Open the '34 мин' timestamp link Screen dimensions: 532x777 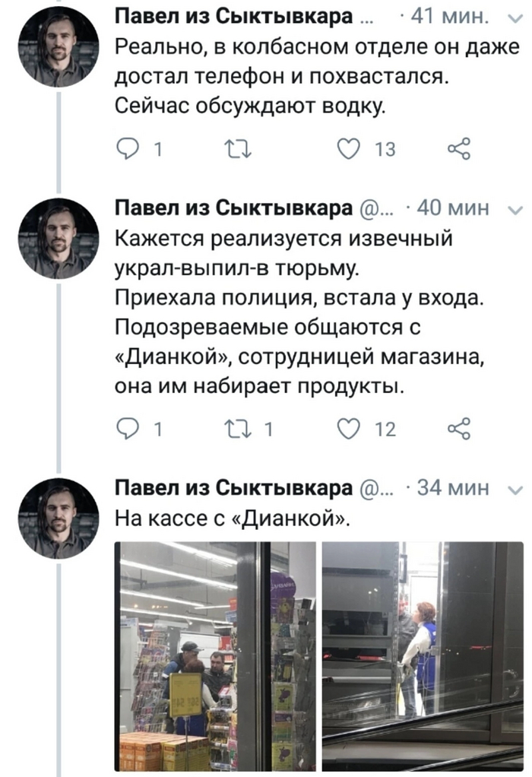453,487
